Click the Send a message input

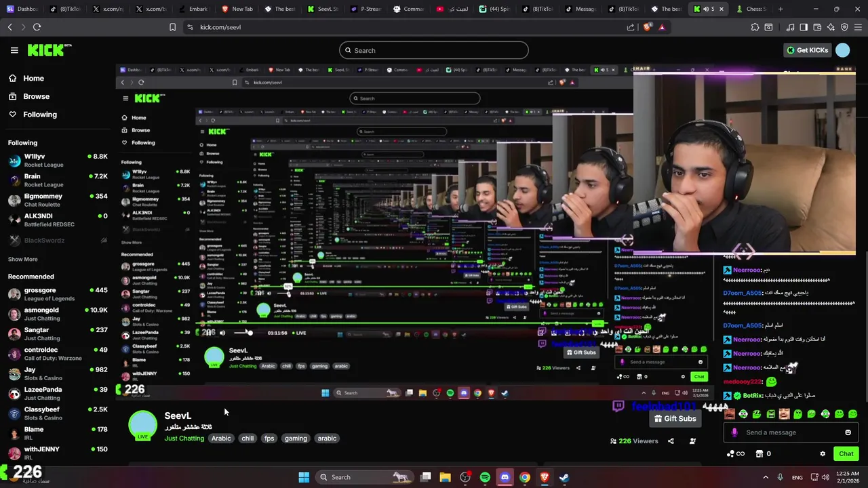(790, 432)
